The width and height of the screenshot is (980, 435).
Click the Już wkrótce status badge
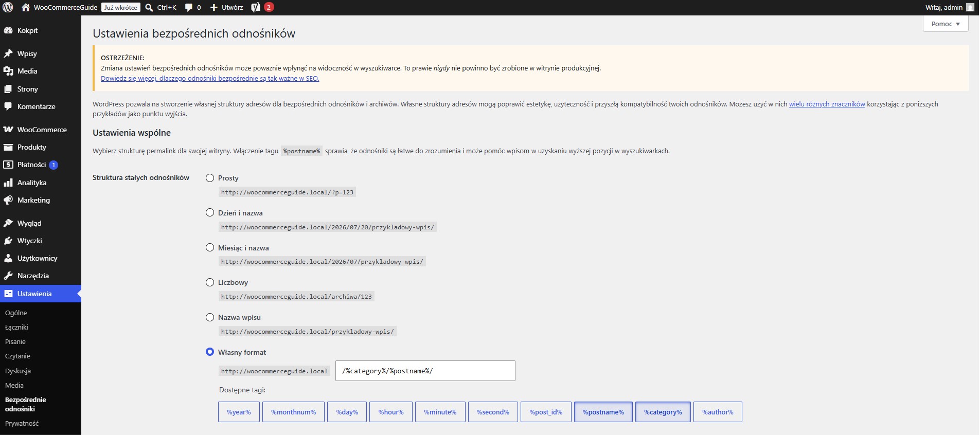pyautogui.click(x=121, y=7)
